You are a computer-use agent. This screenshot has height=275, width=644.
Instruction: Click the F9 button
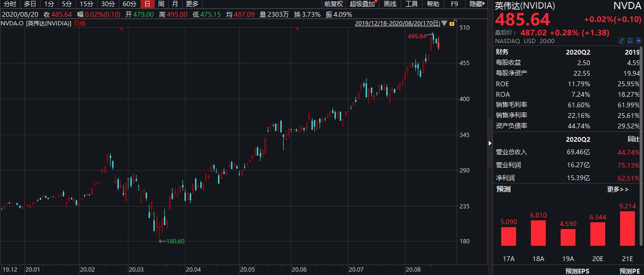point(454,4)
